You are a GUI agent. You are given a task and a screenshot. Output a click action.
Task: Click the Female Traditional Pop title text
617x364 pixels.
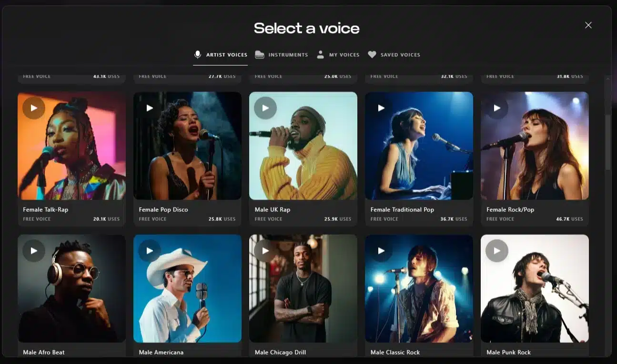402,209
